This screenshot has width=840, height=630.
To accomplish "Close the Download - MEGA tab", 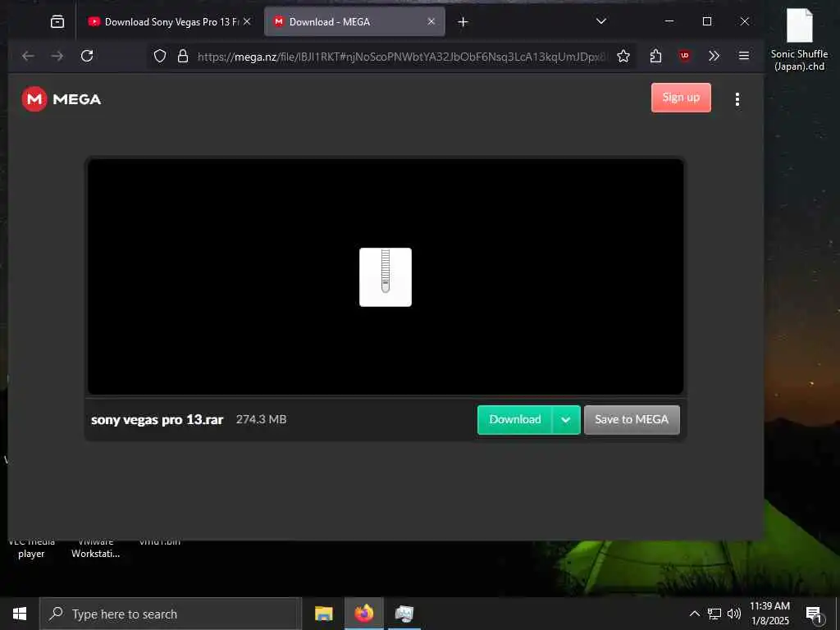I will 431,21.
